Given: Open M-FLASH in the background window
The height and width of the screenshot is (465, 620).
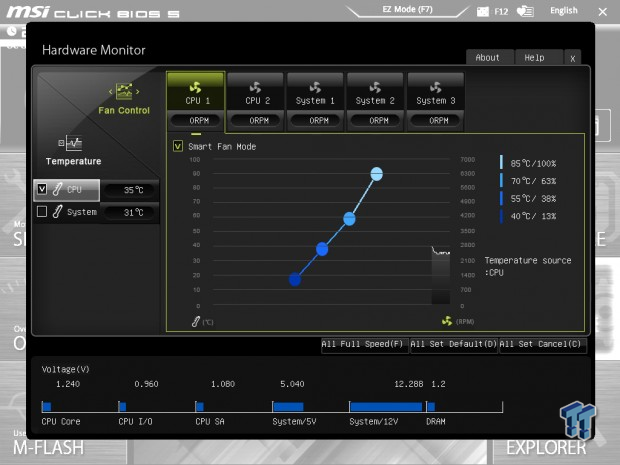Looking at the screenshot, I should (49, 447).
